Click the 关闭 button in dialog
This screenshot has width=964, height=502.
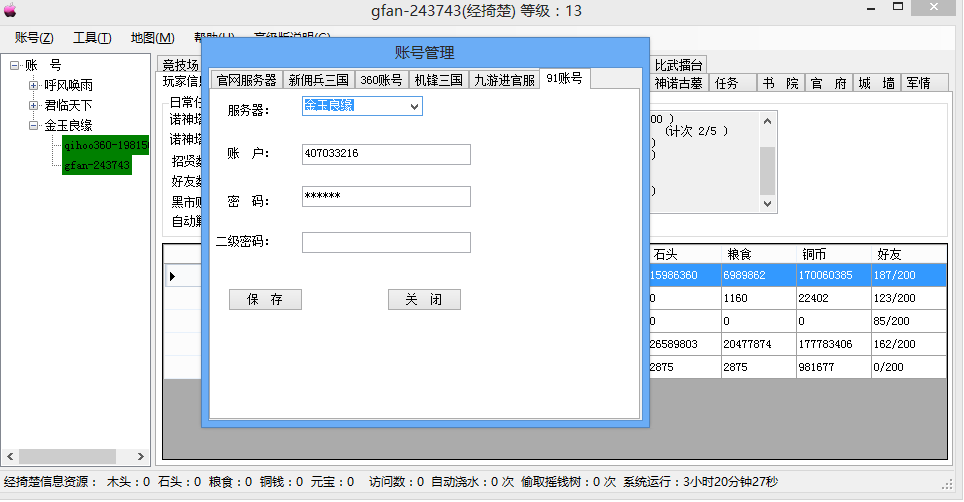(x=424, y=300)
